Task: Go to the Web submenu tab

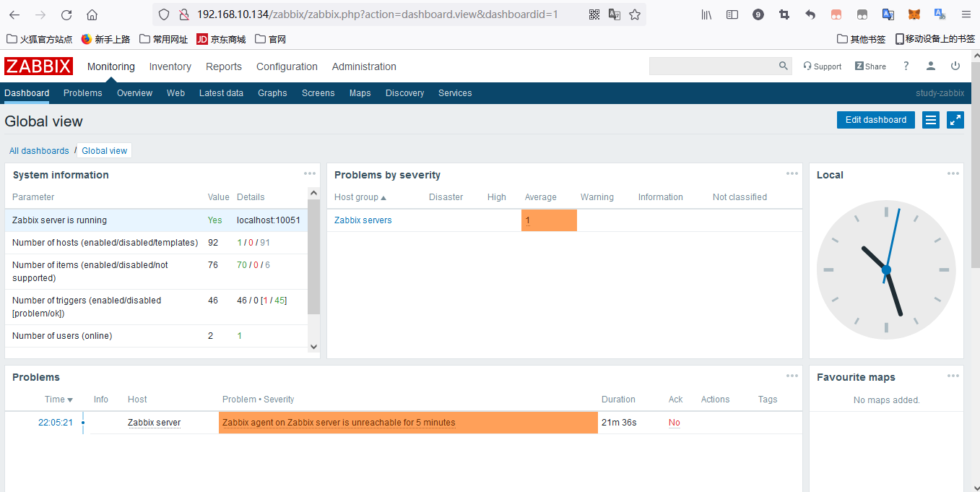Action: [x=175, y=93]
